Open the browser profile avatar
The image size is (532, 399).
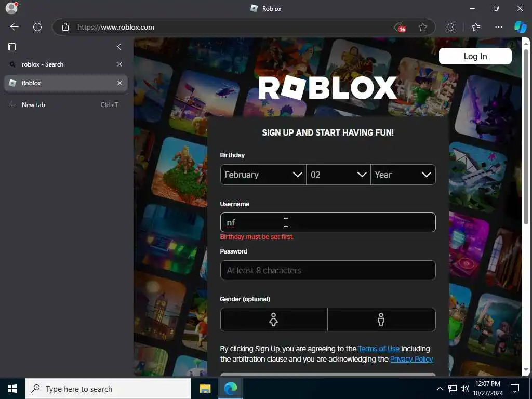click(11, 8)
